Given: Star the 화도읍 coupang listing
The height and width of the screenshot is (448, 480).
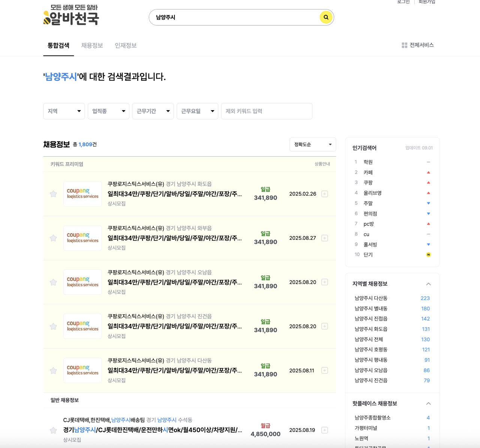Looking at the screenshot, I should point(53,194).
